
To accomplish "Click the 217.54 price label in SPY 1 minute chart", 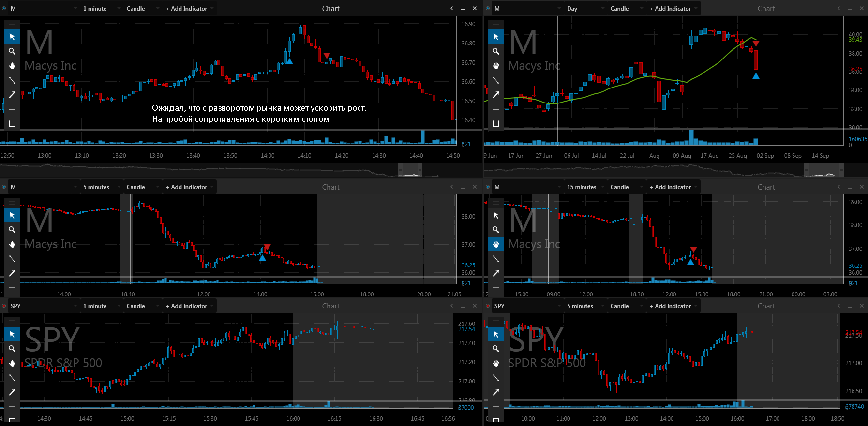I will (466, 329).
